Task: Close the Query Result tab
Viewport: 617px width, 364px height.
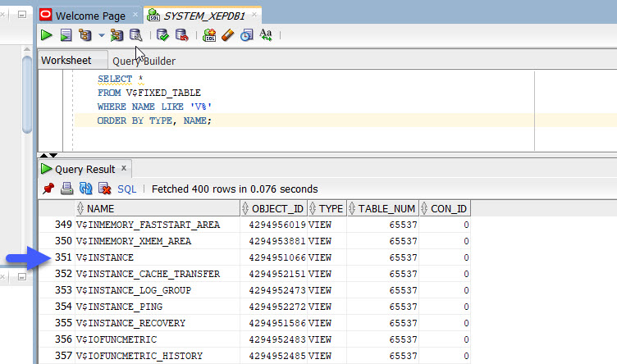Action: coord(124,168)
